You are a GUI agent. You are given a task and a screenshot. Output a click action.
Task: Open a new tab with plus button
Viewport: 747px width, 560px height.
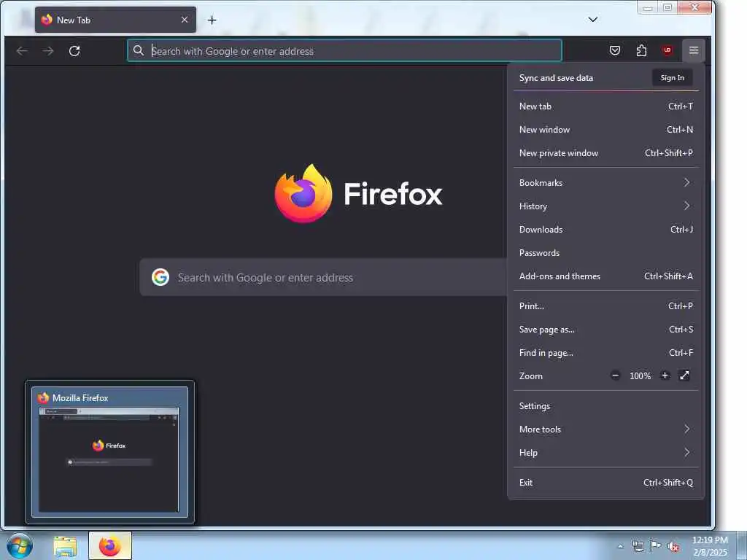click(x=212, y=20)
